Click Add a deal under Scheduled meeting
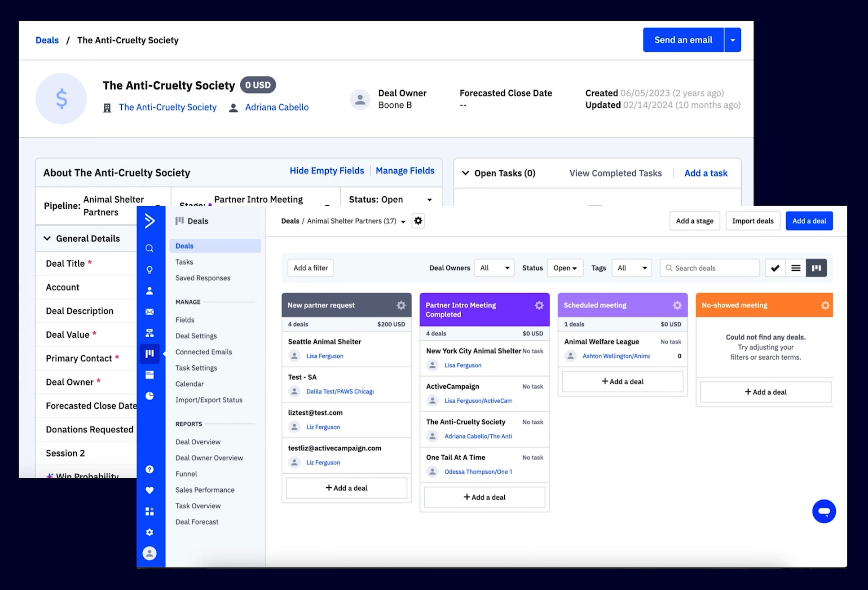This screenshot has height=590, width=868. click(x=622, y=382)
